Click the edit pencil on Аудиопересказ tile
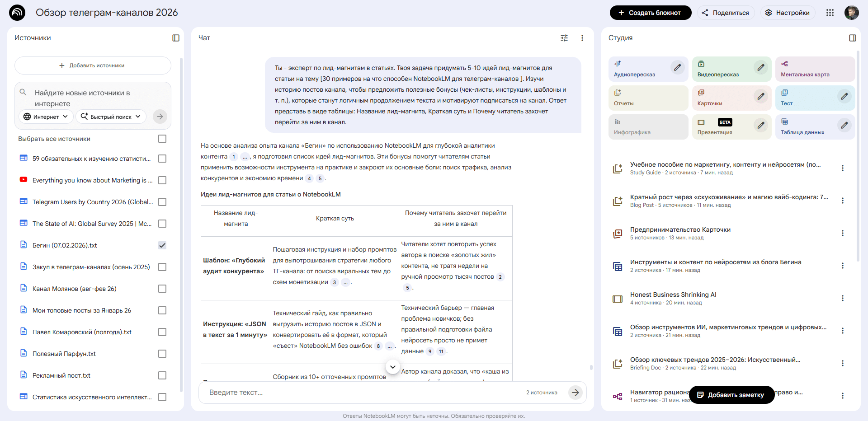The image size is (868, 421). pos(677,68)
